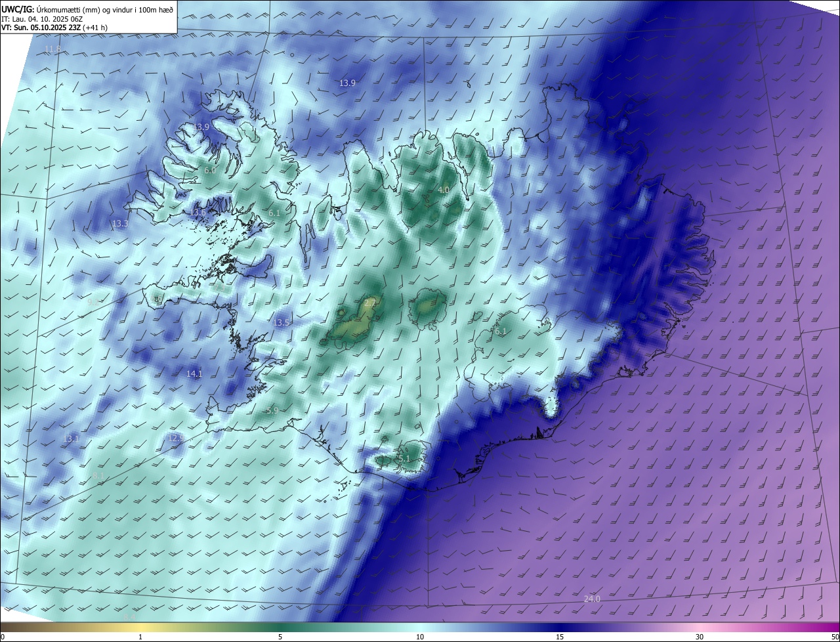Click the title text 'Úrkomumætti (mm) og vindur í 100m hæð'
This screenshot has height=642, width=840.
pyautogui.click(x=105, y=9)
